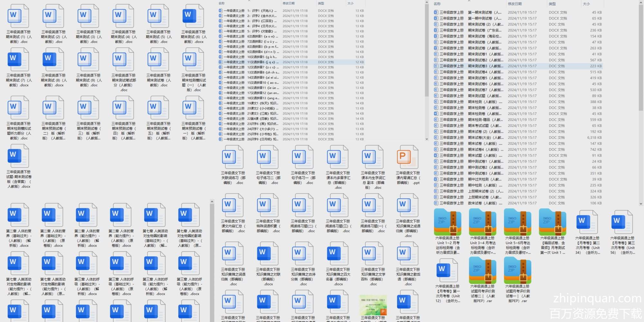Open 第二章 人体的营养 (基础过关) 解析版 document

tap(19, 215)
